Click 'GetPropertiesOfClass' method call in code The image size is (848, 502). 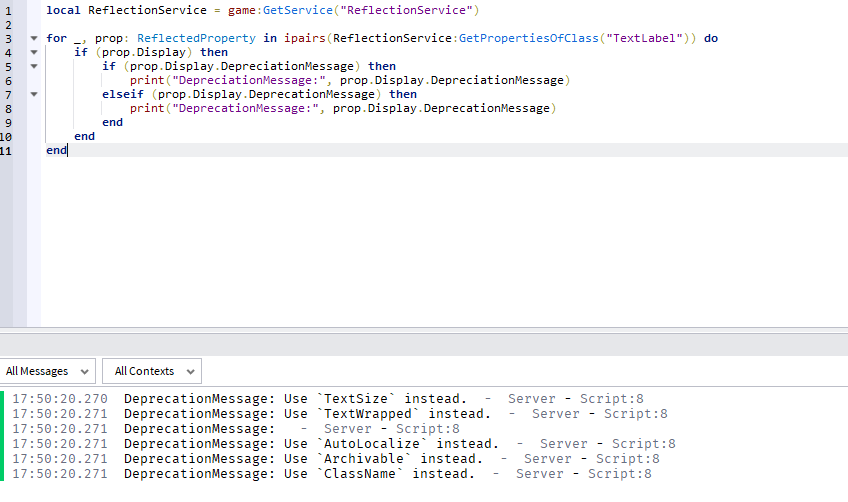(x=529, y=38)
